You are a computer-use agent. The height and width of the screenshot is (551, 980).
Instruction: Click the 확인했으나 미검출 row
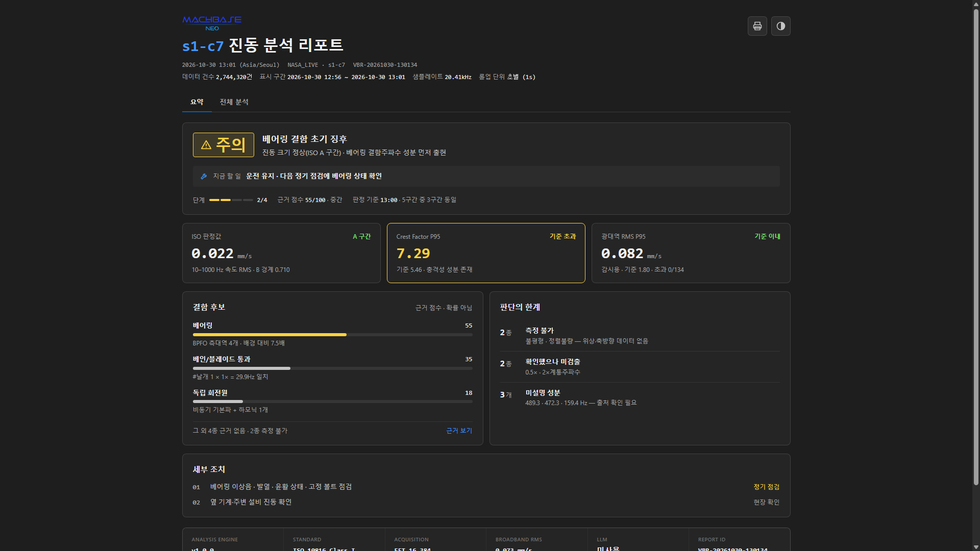coord(640,367)
